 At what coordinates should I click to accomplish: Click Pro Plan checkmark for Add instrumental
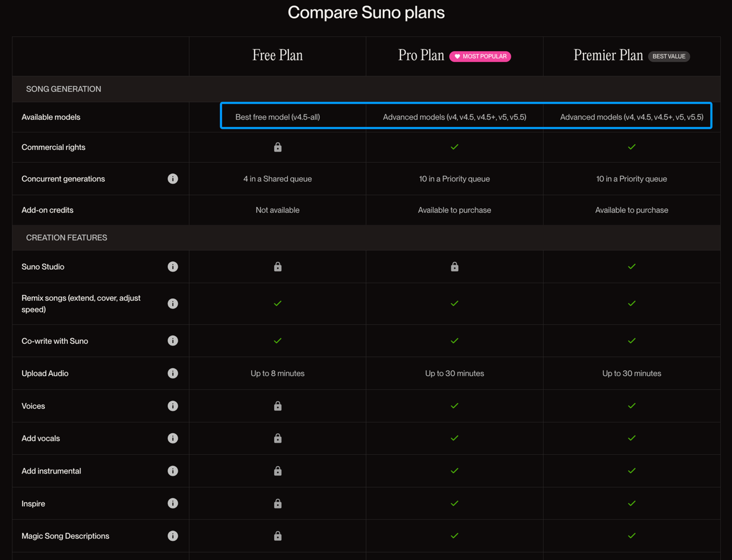point(454,470)
